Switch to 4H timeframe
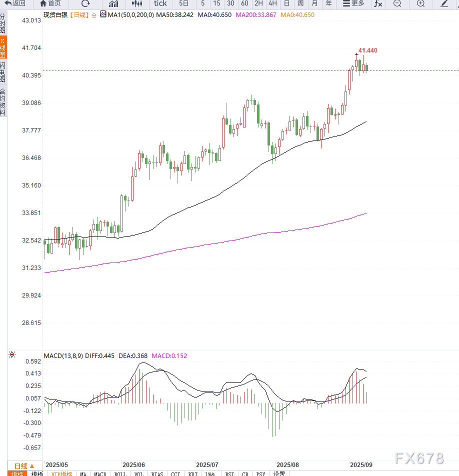Viewport: 459px width, 476px height. click(x=272, y=3)
